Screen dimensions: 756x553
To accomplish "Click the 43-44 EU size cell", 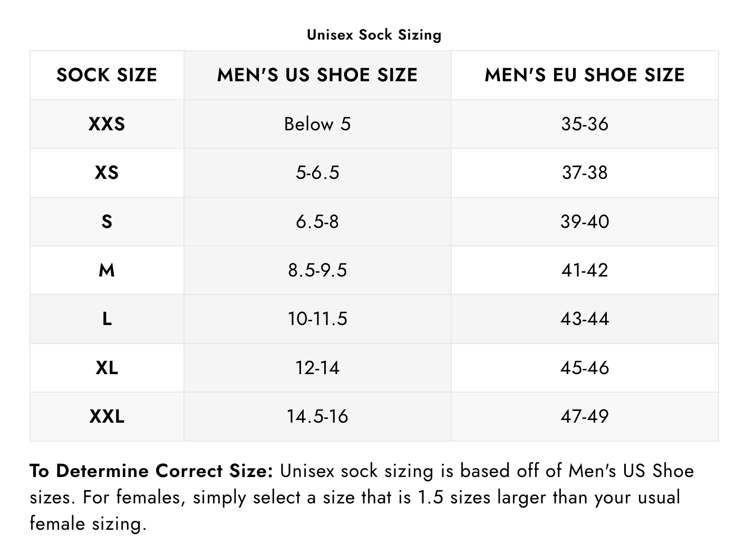I will [x=584, y=319].
